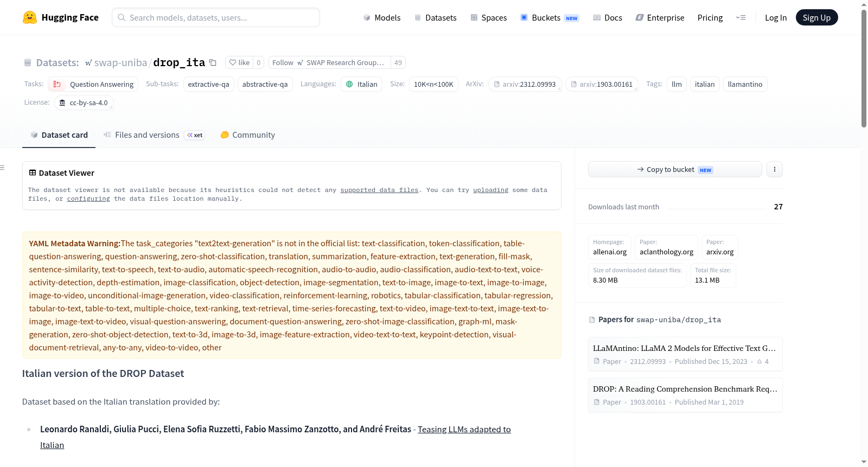Expand the more-options navigation menu icon
Screen dimensions: 868x467
click(741, 17)
